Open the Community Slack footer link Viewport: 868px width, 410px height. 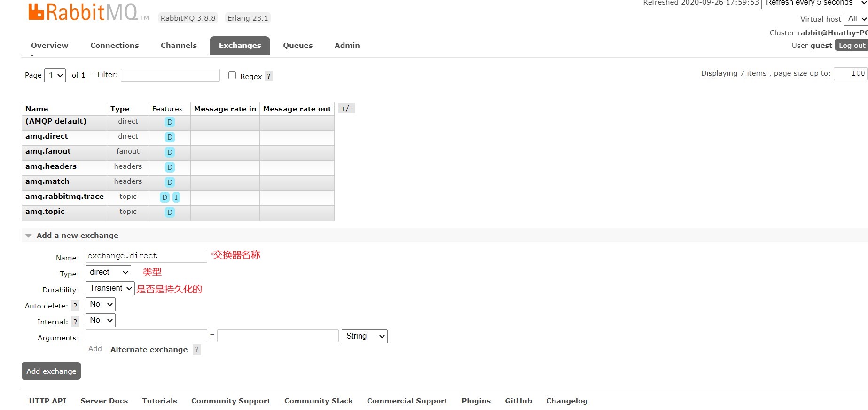point(319,401)
